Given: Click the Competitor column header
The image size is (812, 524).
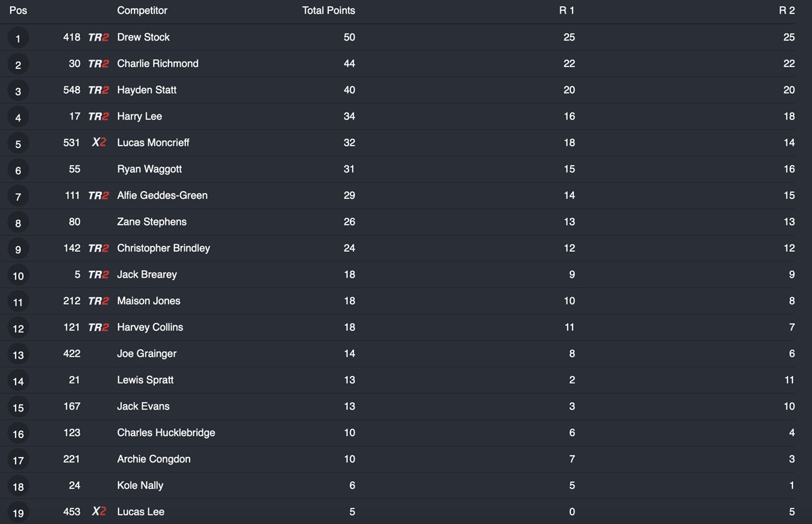Looking at the screenshot, I should [x=142, y=11].
